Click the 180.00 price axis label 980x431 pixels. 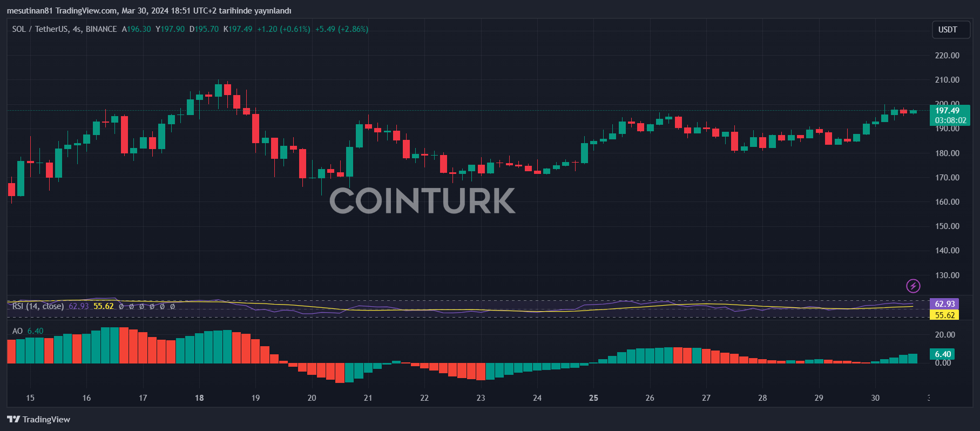tap(947, 153)
